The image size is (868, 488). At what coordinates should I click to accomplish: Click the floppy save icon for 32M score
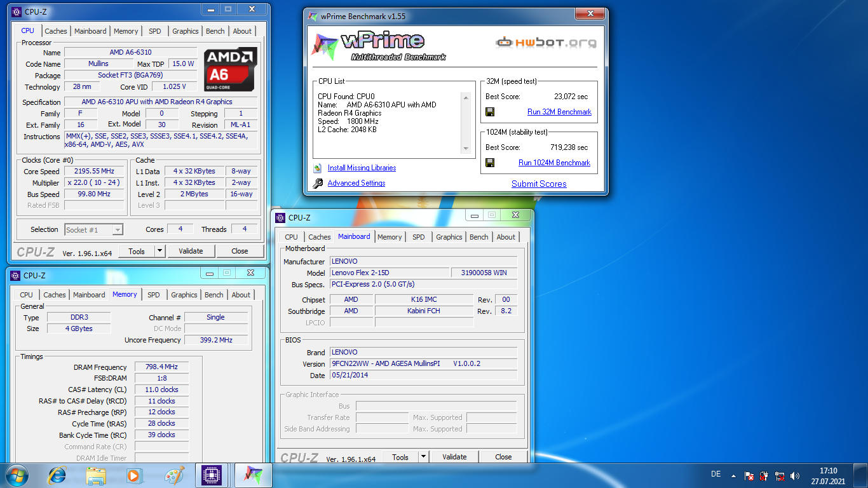(x=490, y=112)
